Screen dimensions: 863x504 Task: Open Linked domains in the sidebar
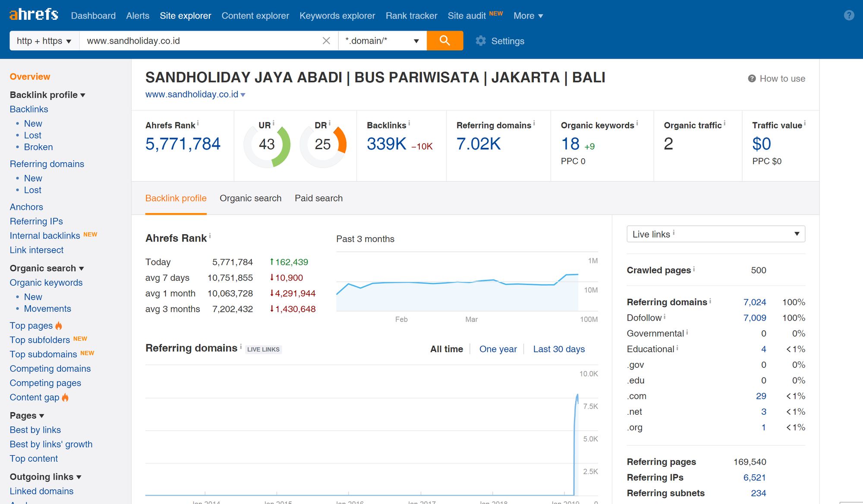41,491
